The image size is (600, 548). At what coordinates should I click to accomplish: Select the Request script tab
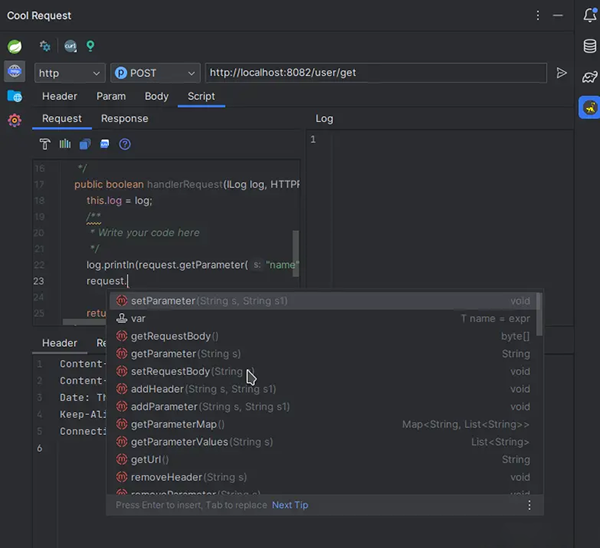coord(62,119)
